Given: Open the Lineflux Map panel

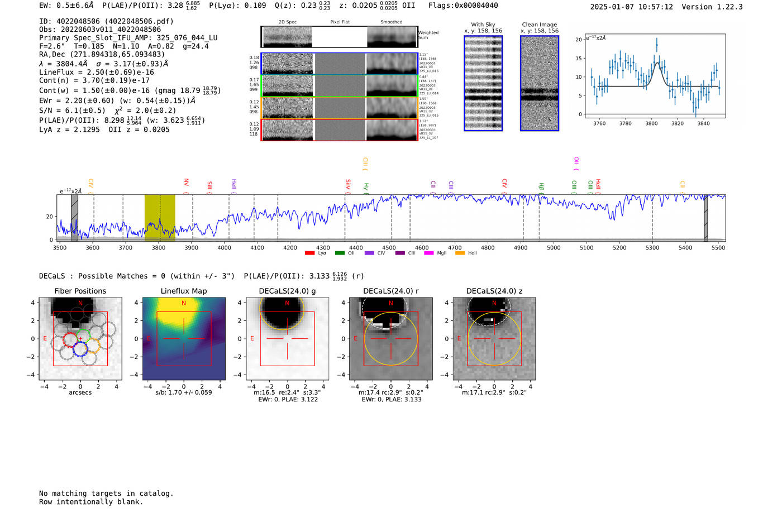Looking at the screenshot, I should (x=184, y=339).
